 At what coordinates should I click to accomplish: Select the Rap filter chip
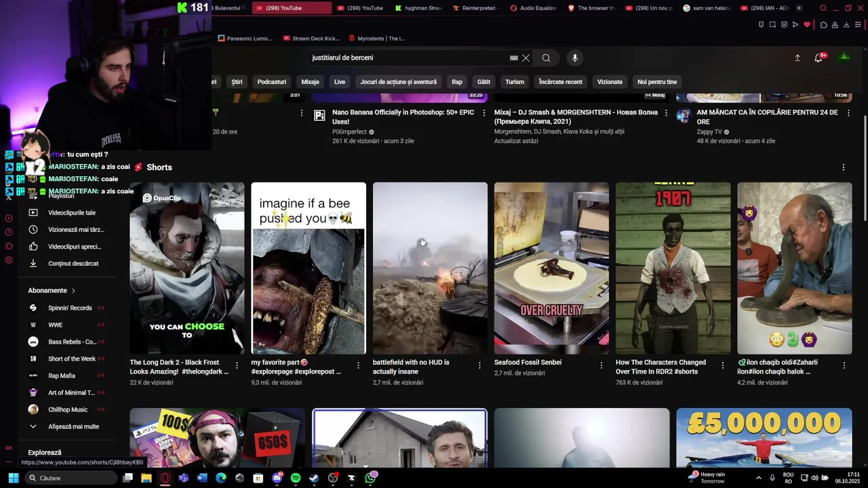pos(457,82)
